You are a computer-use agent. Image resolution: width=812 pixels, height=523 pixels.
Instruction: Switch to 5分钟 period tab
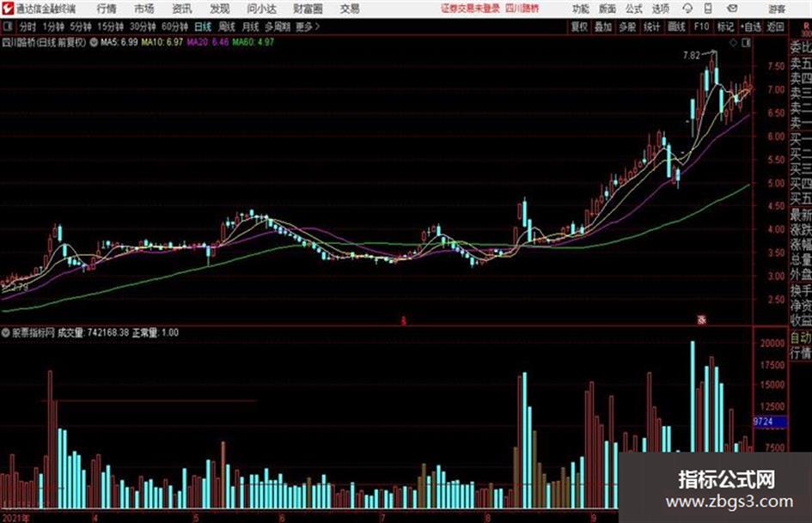point(80,27)
